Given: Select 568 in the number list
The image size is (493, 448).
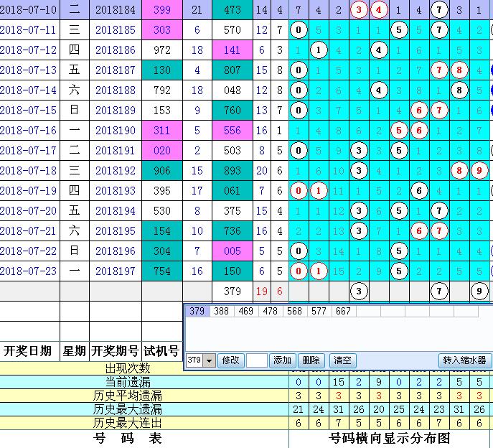Looking at the screenshot, I should (295, 311).
